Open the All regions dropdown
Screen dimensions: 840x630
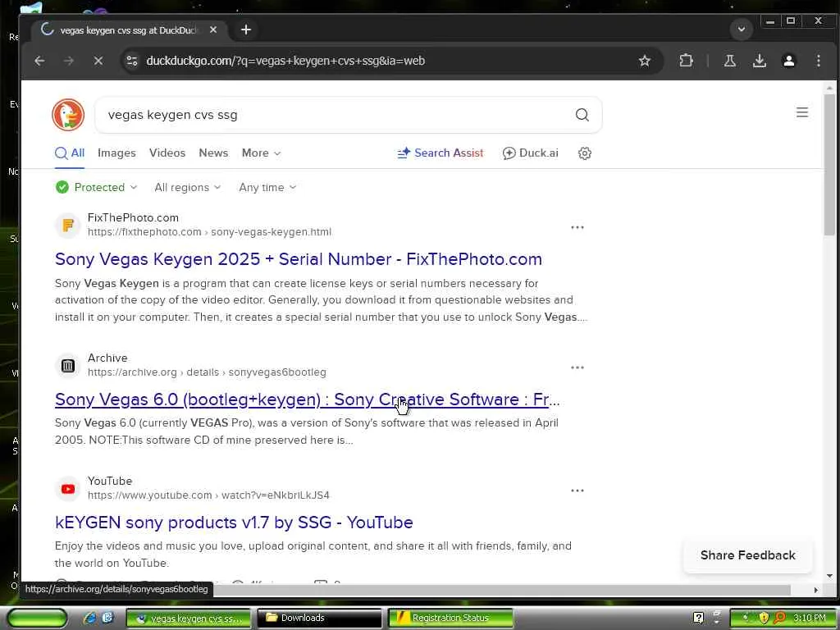188,188
